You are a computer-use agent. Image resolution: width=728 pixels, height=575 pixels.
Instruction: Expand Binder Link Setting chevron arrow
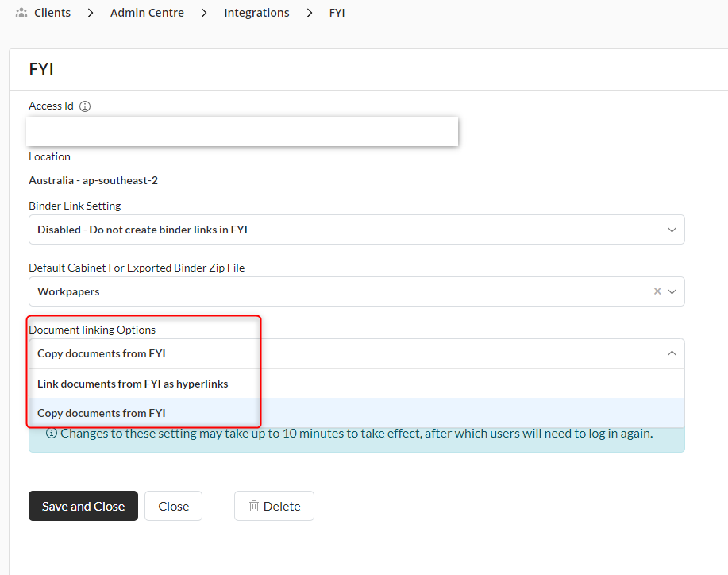click(672, 230)
